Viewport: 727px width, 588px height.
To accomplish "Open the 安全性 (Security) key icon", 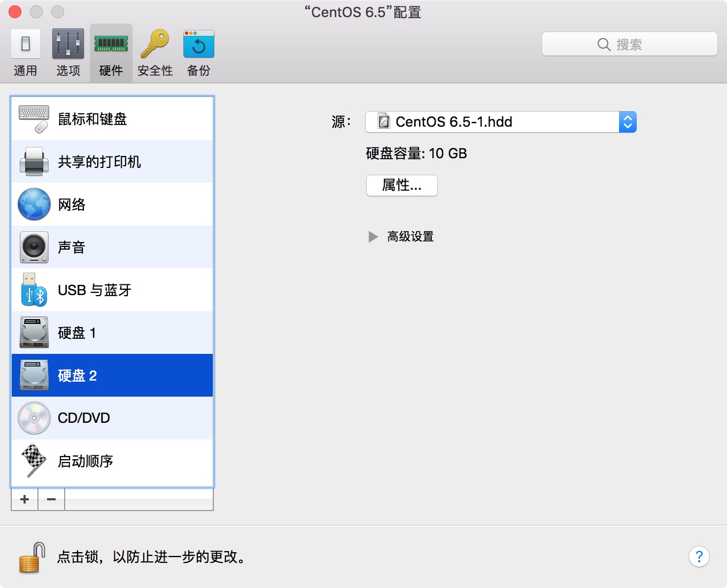I will point(154,44).
